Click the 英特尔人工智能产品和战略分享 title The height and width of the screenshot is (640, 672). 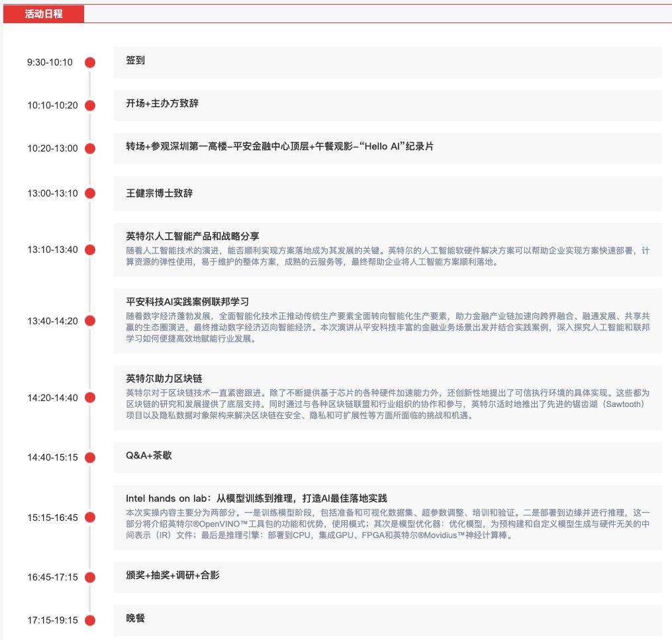[x=193, y=236]
